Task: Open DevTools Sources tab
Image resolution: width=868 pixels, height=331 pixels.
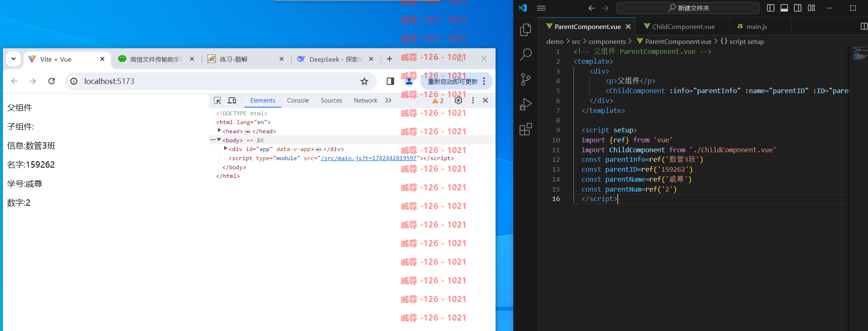Action: pos(331,101)
